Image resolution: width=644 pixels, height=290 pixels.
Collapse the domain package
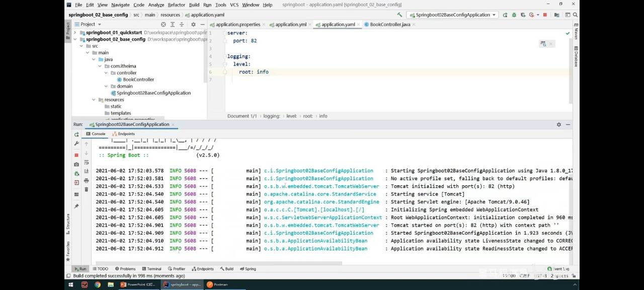(x=106, y=86)
